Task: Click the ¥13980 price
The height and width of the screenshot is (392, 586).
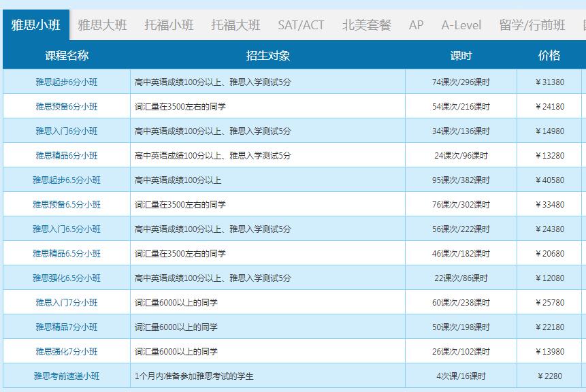Action: click(x=550, y=351)
